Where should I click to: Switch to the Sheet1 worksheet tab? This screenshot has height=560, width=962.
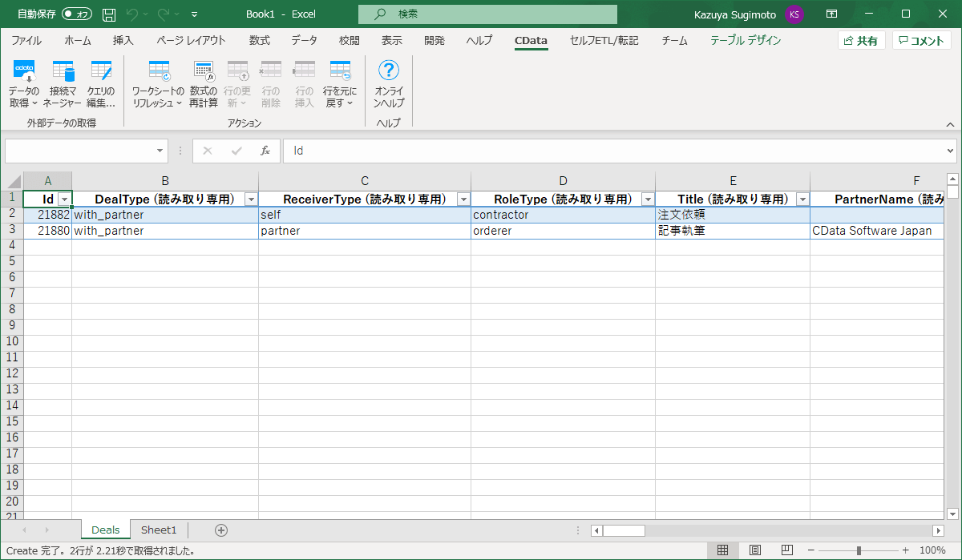(x=159, y=530)
